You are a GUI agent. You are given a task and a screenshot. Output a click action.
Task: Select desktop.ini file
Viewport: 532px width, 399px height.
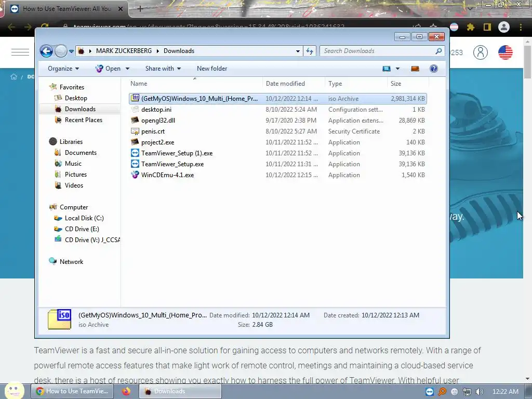(x=277, y=110)
